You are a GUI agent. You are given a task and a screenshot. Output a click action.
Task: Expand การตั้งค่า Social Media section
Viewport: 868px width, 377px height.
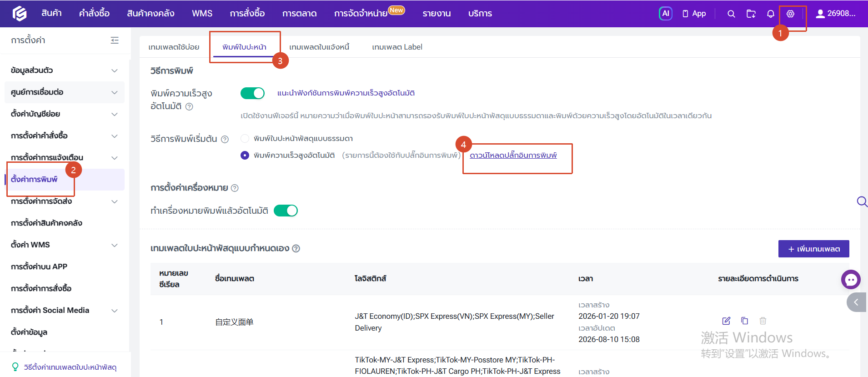[x=64, y=311]
